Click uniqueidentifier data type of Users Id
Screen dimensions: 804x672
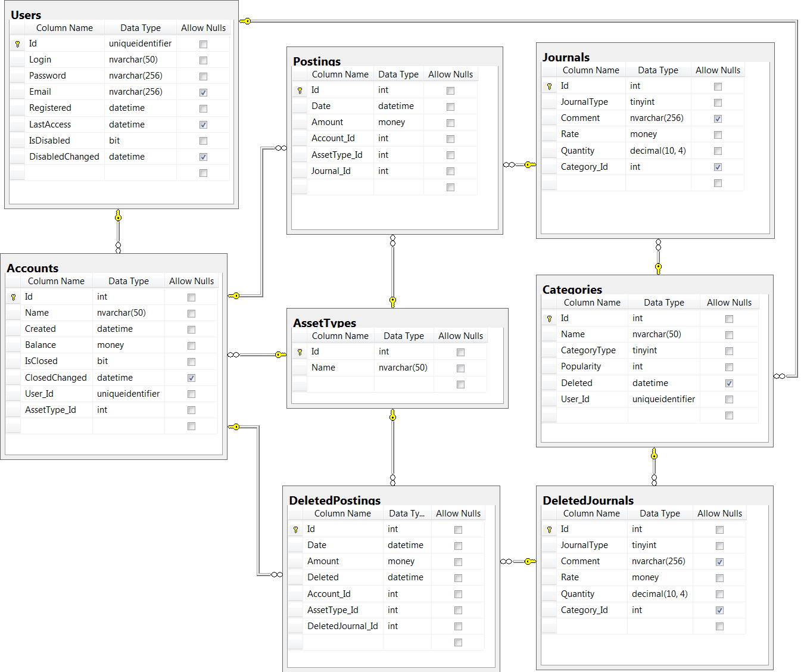pyautogui.click(x=141, y=43)
